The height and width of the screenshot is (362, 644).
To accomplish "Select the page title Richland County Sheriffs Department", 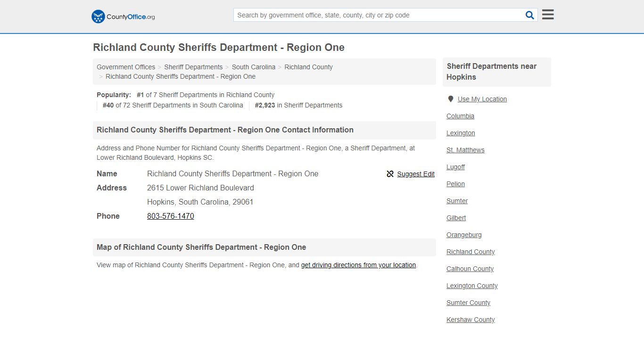I will (x=219, y=48).
